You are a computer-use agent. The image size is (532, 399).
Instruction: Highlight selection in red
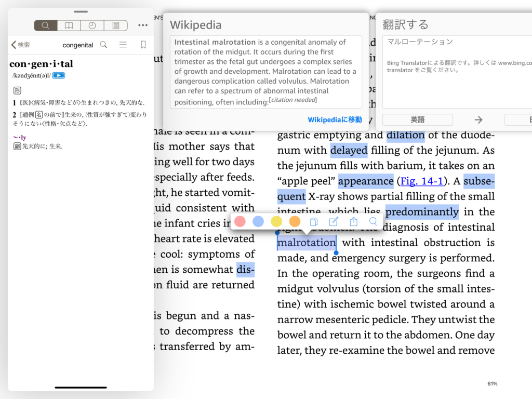point(240,221)
